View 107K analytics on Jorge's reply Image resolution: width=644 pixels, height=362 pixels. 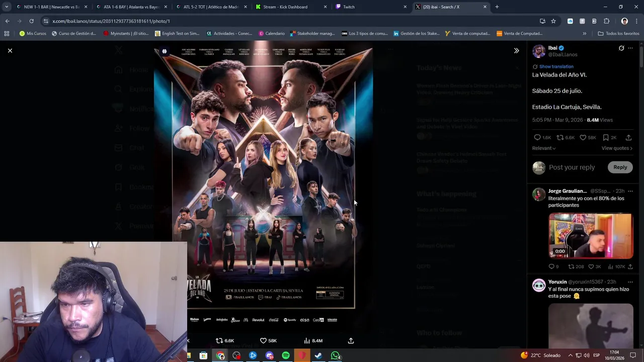(616, 267)
